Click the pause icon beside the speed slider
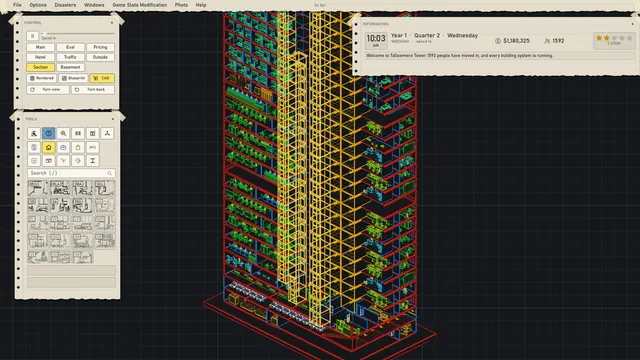The image size is (640, 360). [33, 36]
